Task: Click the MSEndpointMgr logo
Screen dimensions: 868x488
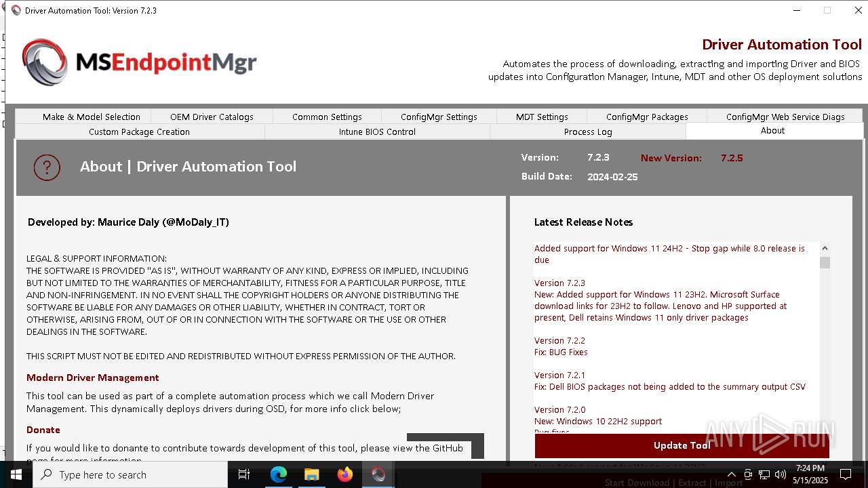Action: click(139, 62)
